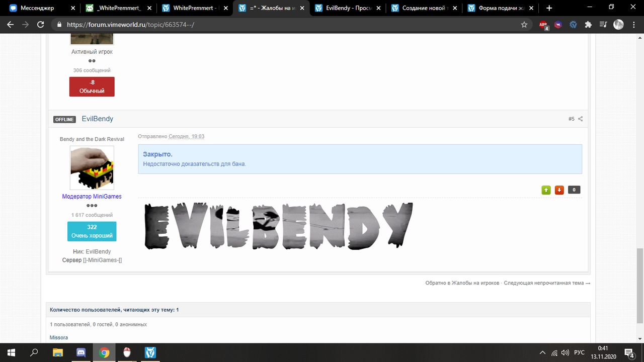Open the ABP adblock extension icon
This screenshot has height=362, width=644.
tap(544, 25)
